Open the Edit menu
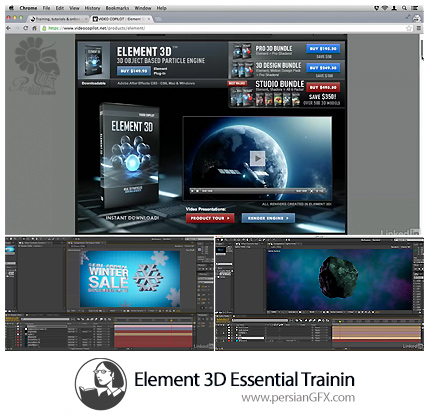Image resolution: width=430 pixels, height=417 pixels. pyautogui.click(x=60, y=8)
